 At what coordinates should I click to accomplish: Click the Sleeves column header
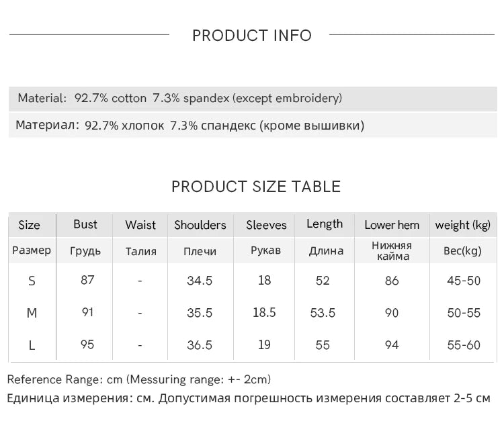click(x=266, y=225)
